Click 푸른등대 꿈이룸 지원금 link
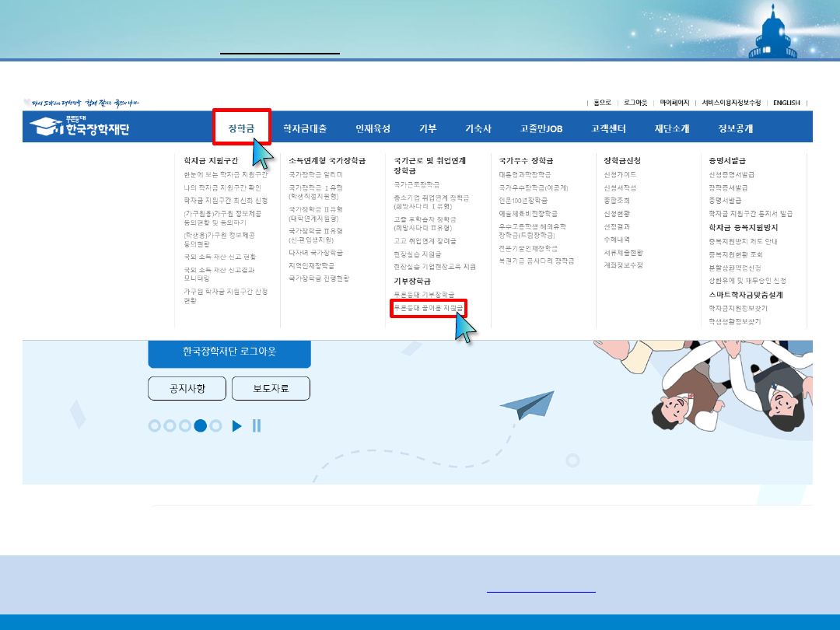 click(x=428, y=308)
